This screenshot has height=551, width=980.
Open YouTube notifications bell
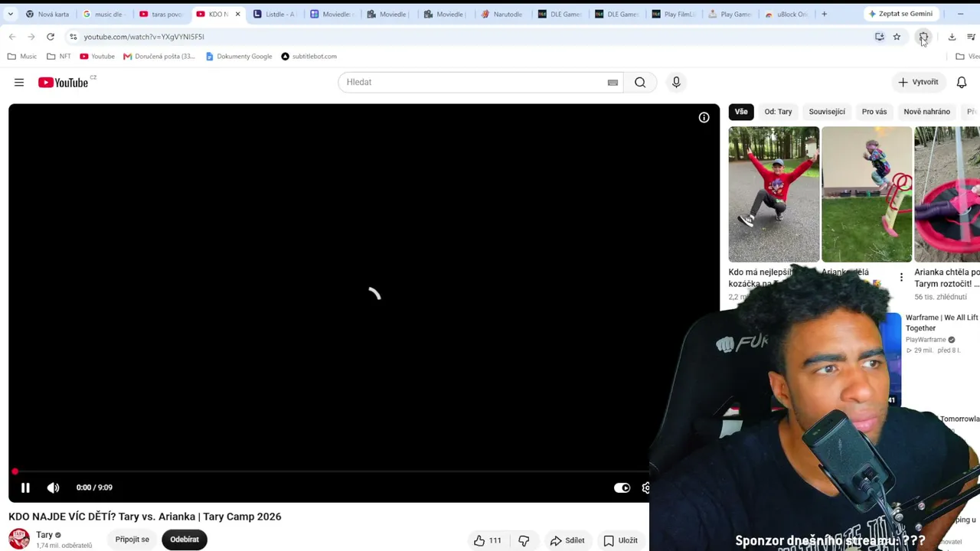(x=962, y=83)
